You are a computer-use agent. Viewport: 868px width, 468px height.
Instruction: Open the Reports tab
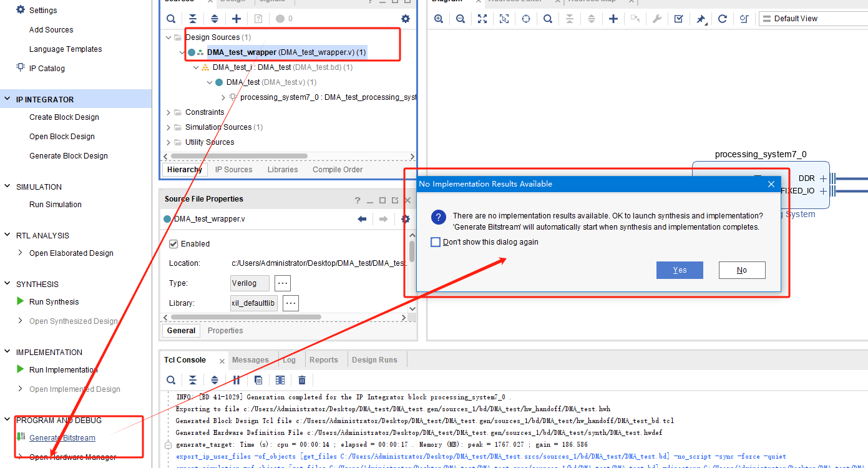tap(324, 360)
